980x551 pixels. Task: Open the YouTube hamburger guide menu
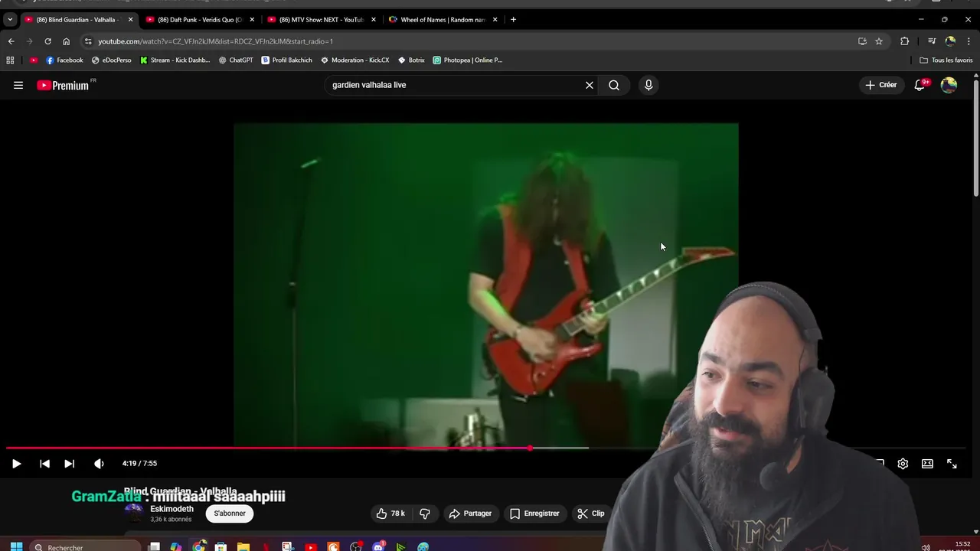[18, 85]
